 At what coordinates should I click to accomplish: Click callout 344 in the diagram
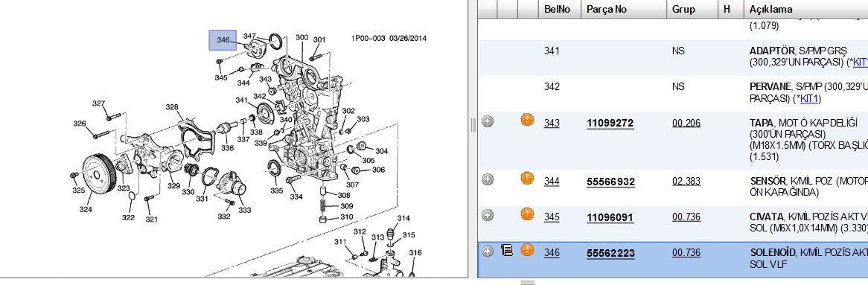coord(243,83)
